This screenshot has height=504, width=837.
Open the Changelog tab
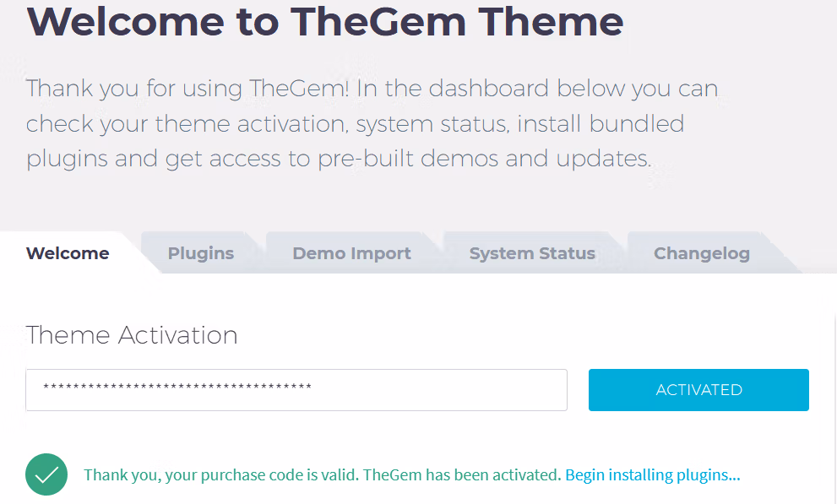701,252
